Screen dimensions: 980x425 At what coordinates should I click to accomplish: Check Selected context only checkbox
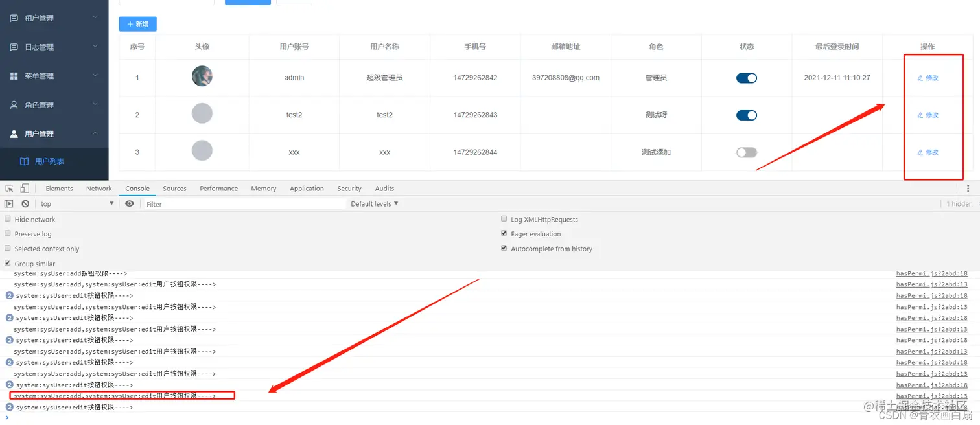(8, 248)
